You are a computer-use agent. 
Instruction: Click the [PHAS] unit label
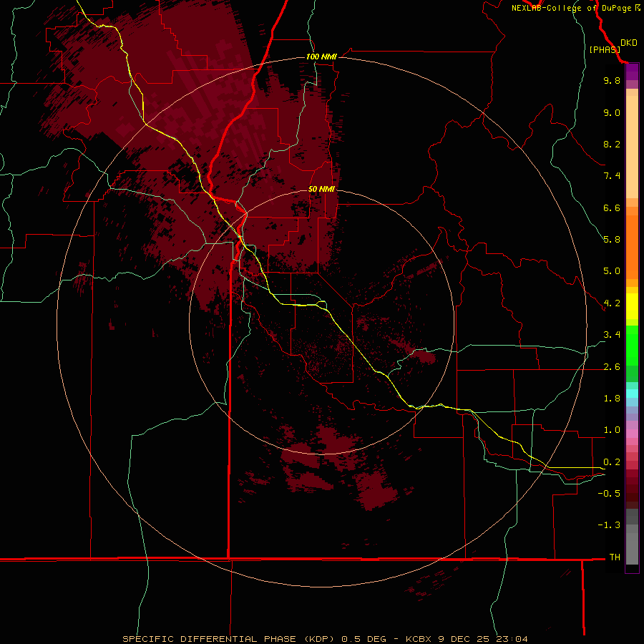605,49
